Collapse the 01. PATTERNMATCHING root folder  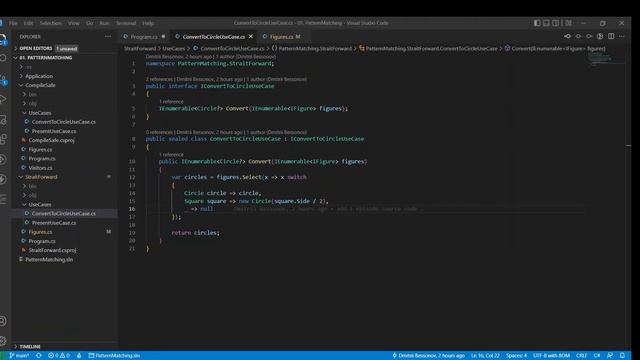tap(64, 58)
